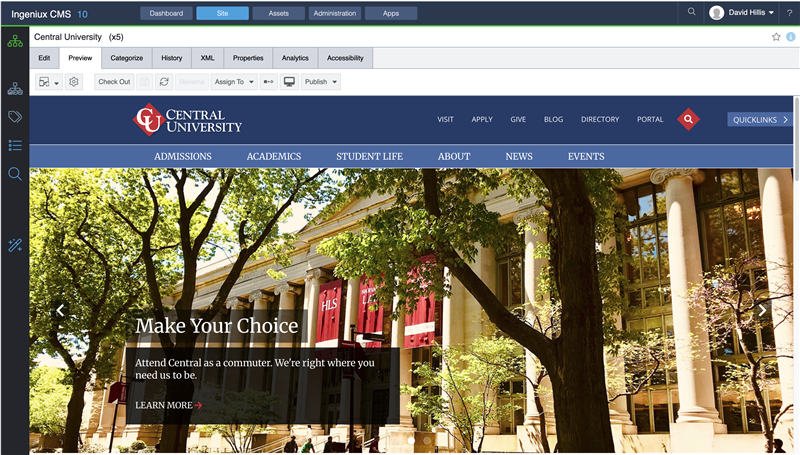The image size is (800, 455).
Task: Open the ACADEMICS nav item
Action: point(274,157)
